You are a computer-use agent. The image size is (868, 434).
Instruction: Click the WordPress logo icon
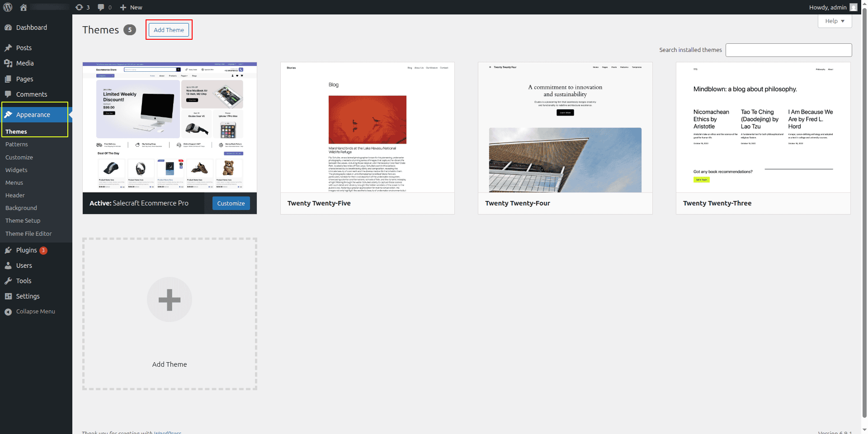click(8, 7)
